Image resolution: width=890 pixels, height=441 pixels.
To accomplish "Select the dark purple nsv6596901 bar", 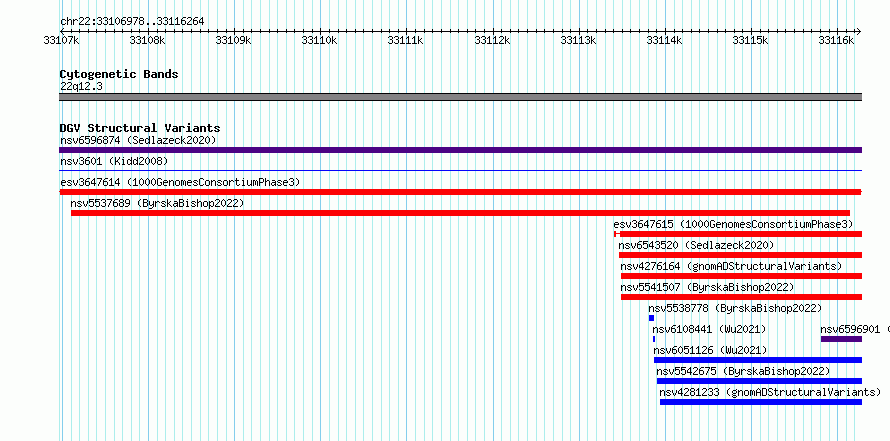I will 841,339.
